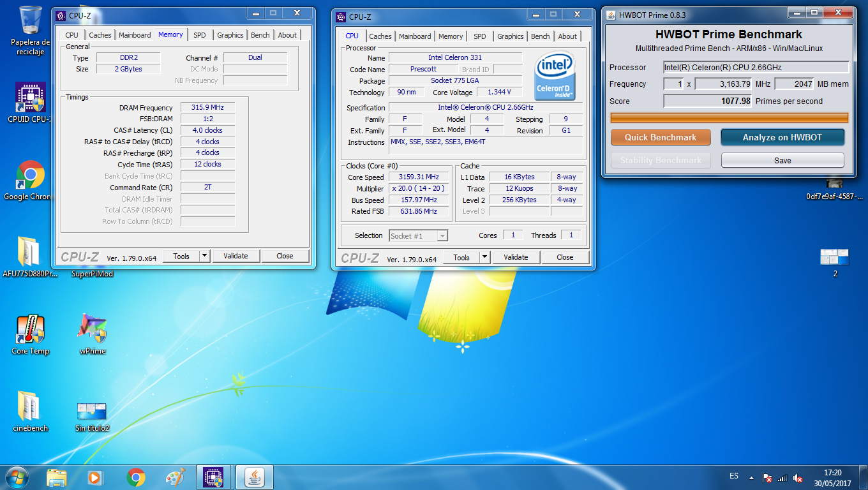The height and width of the screenshot is (490, 868).
Task: Click the Instructions list MMX, SSE field
Action: [x=487, y=146]
